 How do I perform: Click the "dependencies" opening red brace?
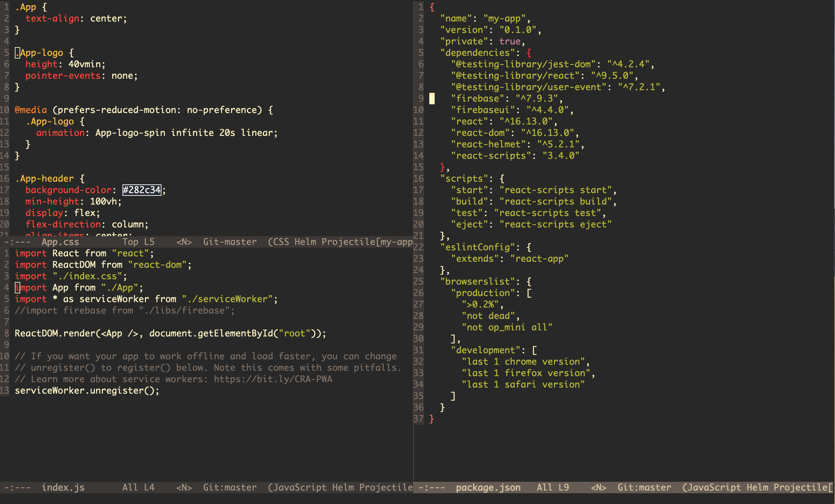(x=529, y=53)
